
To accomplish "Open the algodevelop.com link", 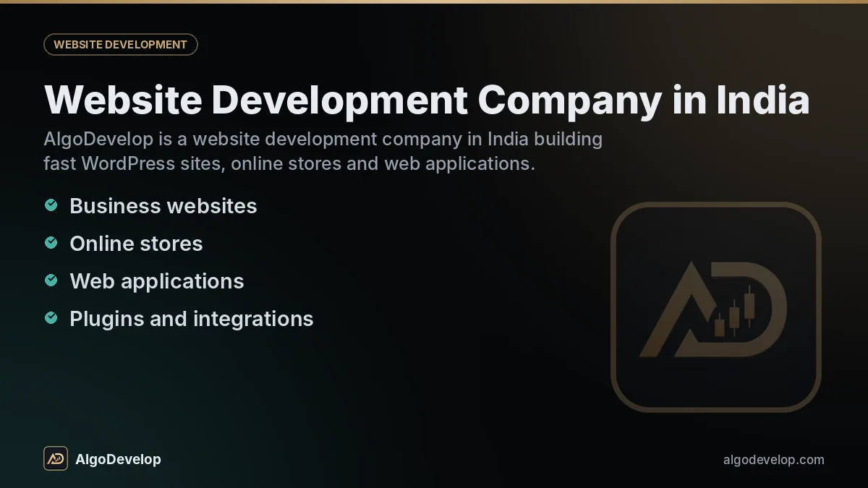I will pyautogui.click(x=773, y=460).
